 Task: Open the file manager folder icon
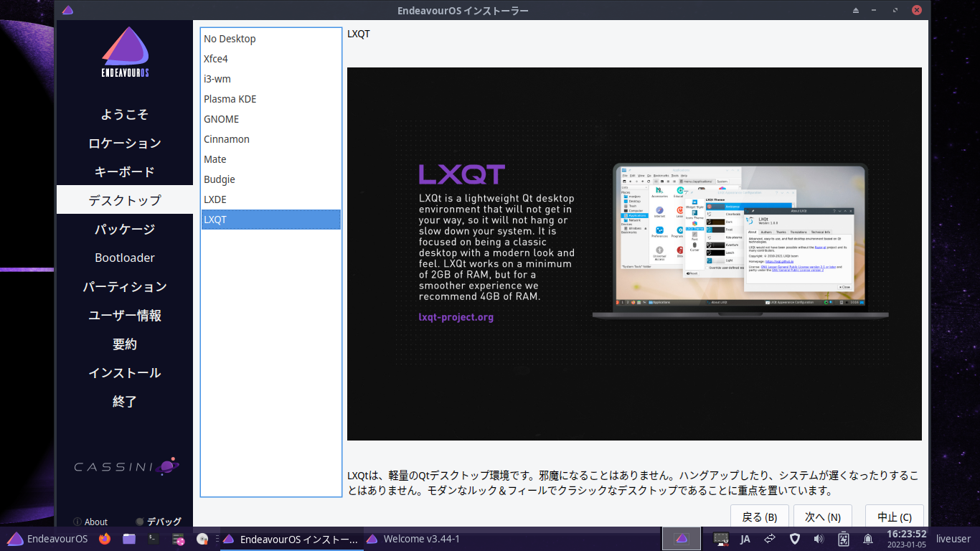129,539
